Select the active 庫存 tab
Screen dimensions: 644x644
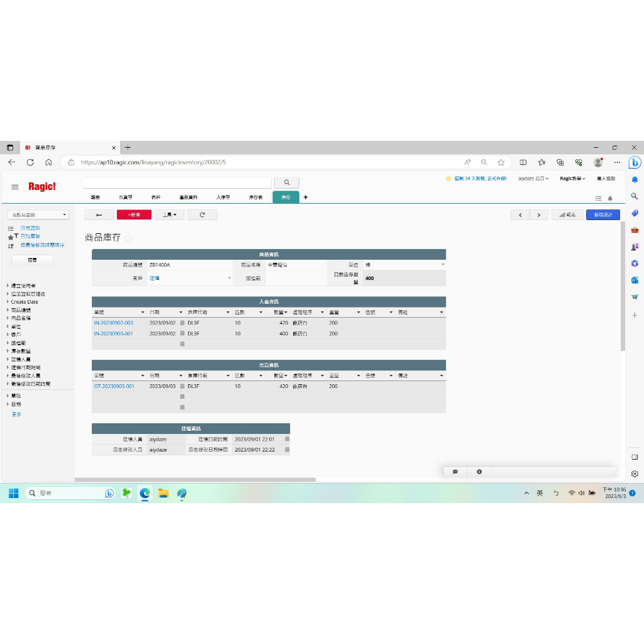click(286, 197)
